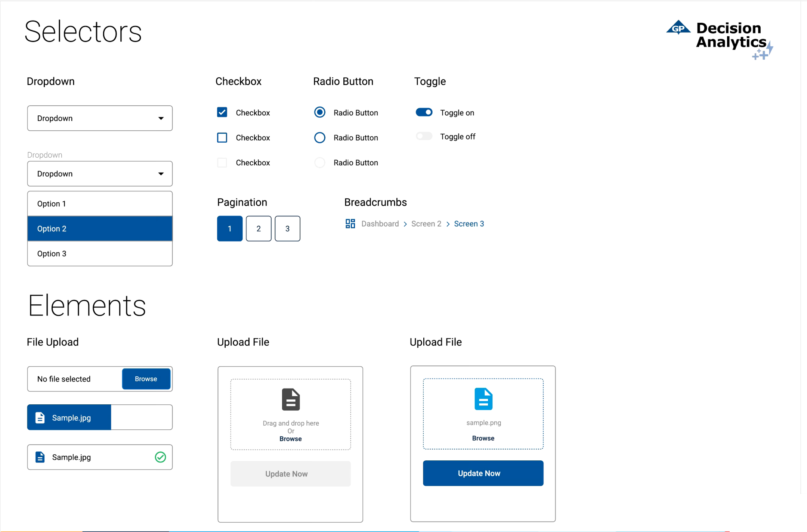Image resolution: width=807 pixels, height=532 pixels.
Task: Collapse the labeled Dropdown showing the options list
Action: 161,174
